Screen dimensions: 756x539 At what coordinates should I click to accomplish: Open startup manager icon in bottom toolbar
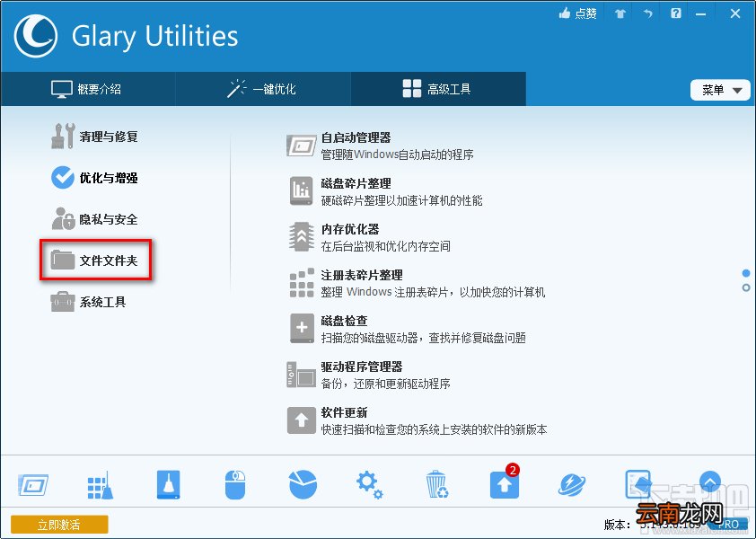pyautogui.click(x=33, y=484)
